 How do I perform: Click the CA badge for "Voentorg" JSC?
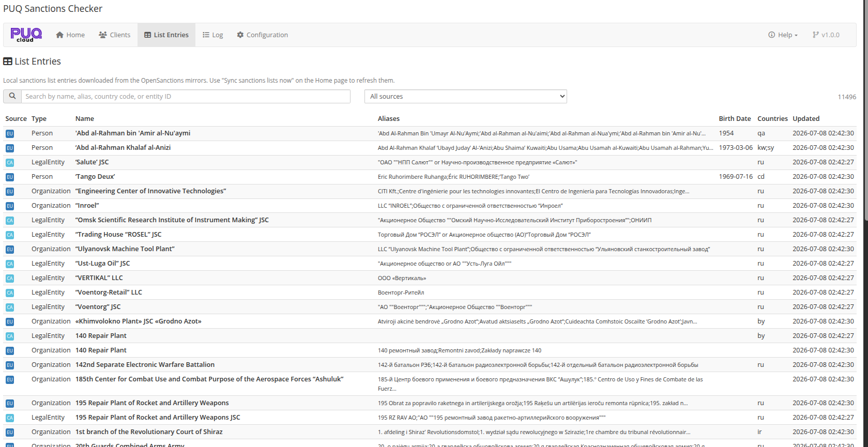click(x=10, y=307)
